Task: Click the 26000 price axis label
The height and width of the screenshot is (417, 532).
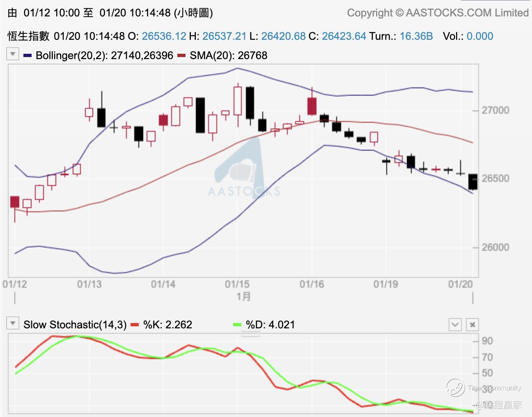Action: [495, 247]
